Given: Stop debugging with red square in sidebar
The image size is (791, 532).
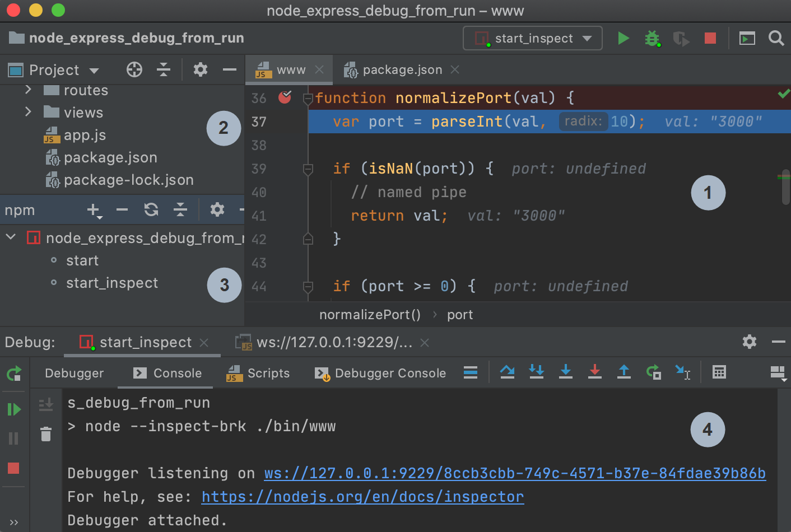Looking at the screenshot, I should click(x=14, y=468).
